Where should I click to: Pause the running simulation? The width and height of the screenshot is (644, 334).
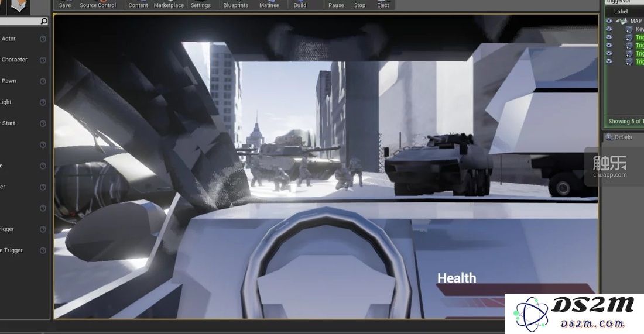[x=336, y=5]
